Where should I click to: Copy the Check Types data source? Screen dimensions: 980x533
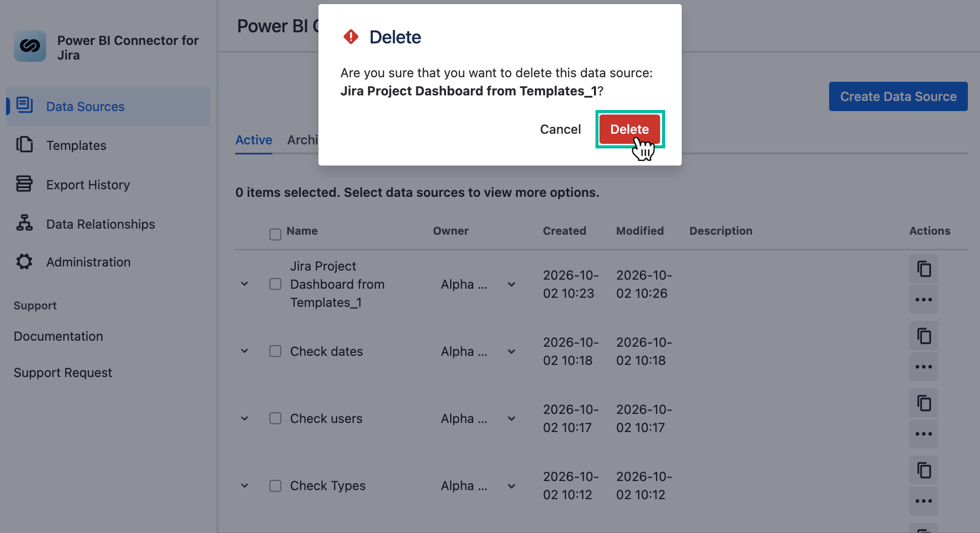923,470
